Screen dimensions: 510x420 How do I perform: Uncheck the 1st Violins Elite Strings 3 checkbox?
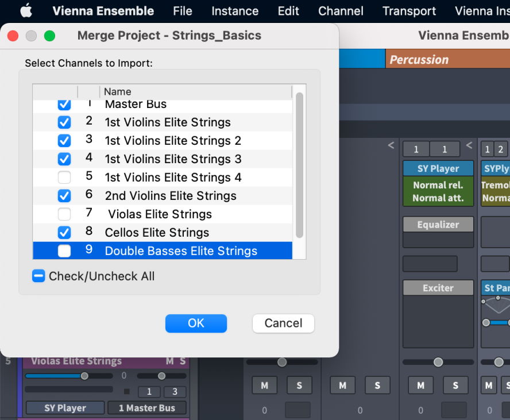tap(64, 159)
